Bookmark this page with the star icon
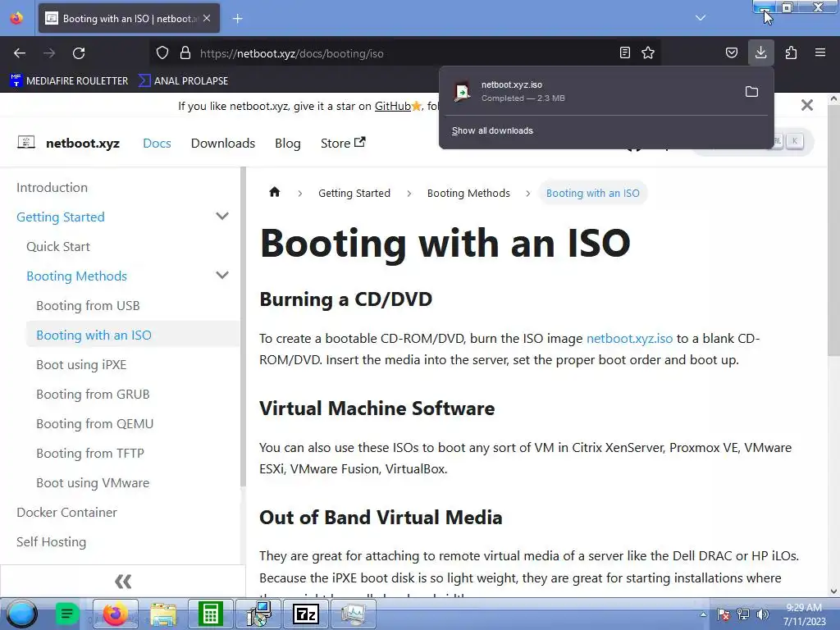840x630 pixels. point(648,53)
